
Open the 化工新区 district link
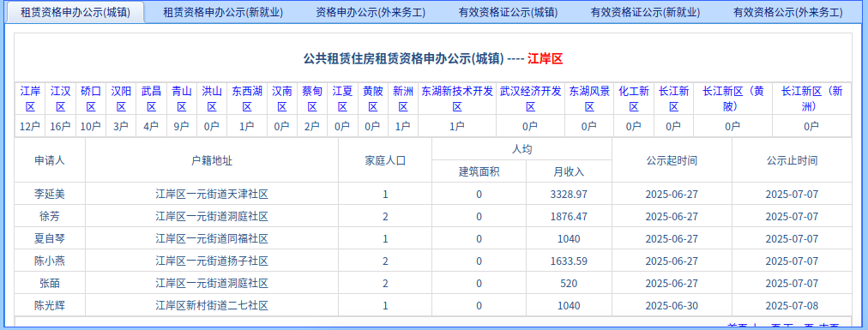pyautogui.click(x=634, y=99)
